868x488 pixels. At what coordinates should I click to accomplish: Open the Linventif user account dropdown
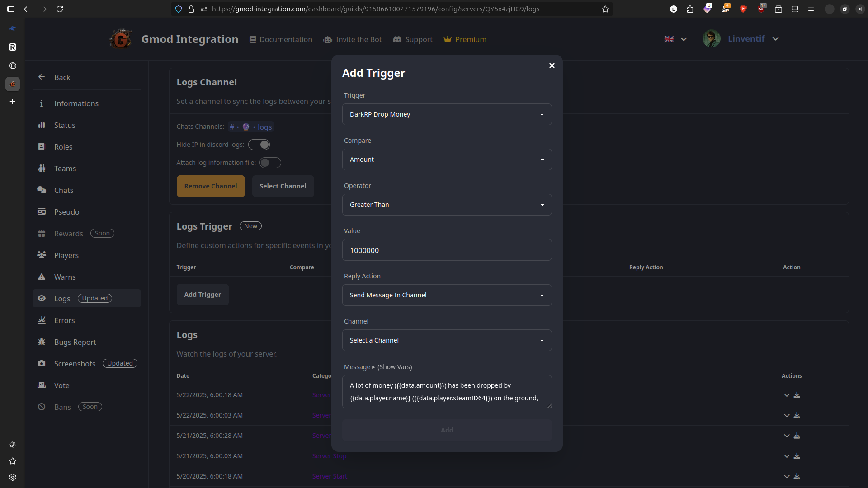(x=753, y=39)
